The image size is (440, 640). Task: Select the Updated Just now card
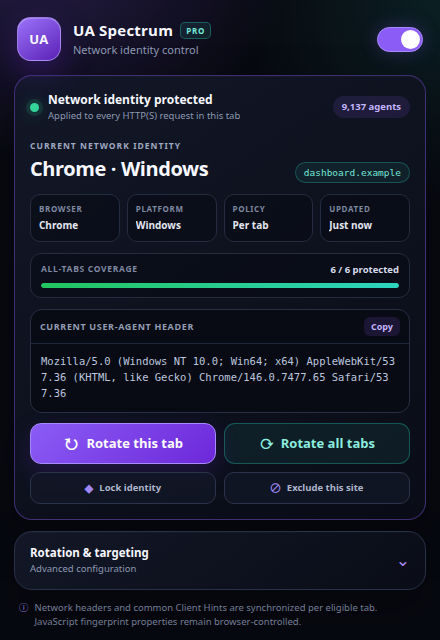click(365, 218)
